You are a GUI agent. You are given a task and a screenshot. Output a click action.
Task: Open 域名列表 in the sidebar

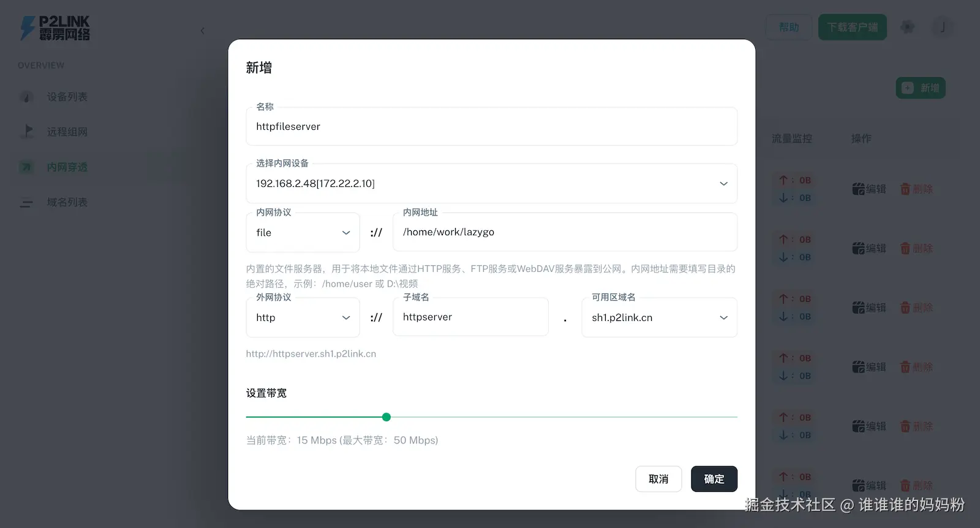click(x=67, y=202)
